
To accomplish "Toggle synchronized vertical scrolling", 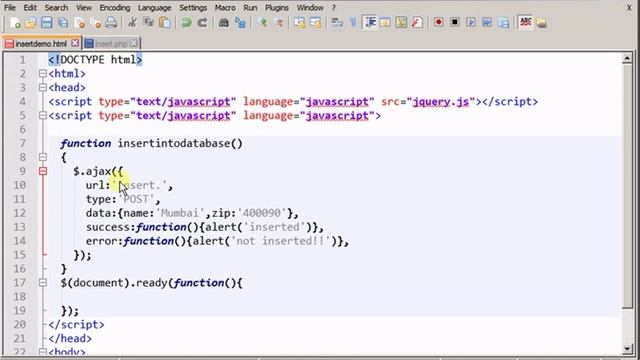I will tap(300, 23).
